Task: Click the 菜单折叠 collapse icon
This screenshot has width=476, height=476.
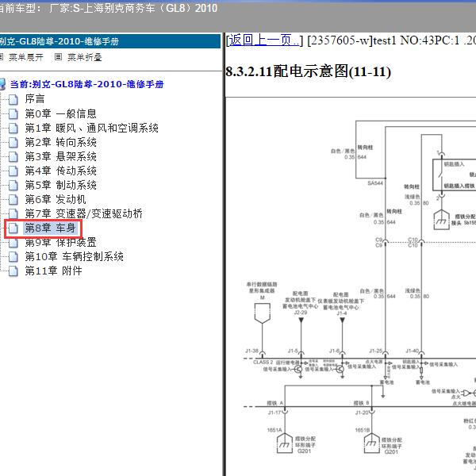Action: click(x=58, y=57)
